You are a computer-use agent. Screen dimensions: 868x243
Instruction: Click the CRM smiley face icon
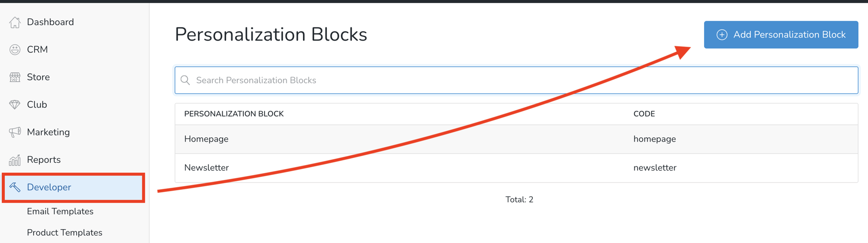[15, 50]
